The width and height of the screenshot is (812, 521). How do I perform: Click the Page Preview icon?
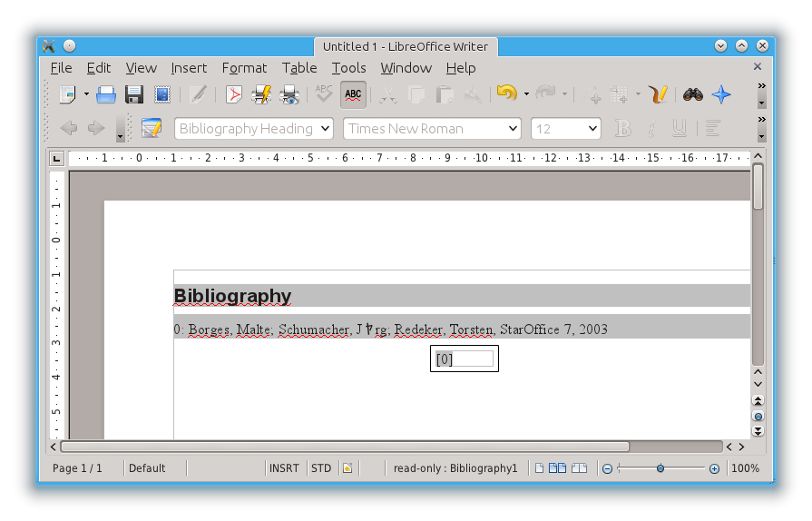point(290,94)
